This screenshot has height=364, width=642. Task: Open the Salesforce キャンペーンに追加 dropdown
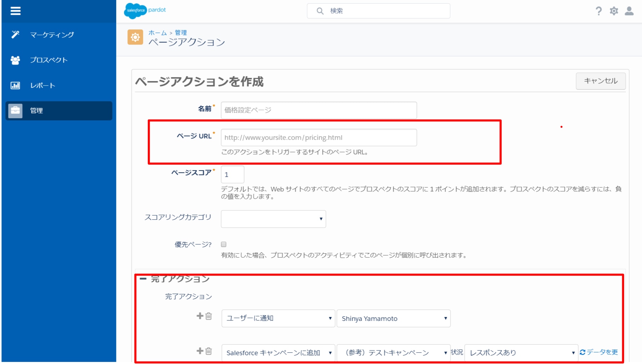click(278, 353)
